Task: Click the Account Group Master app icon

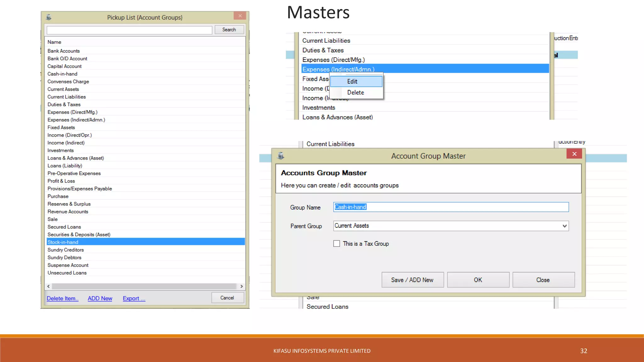Action: coord(281,156)
